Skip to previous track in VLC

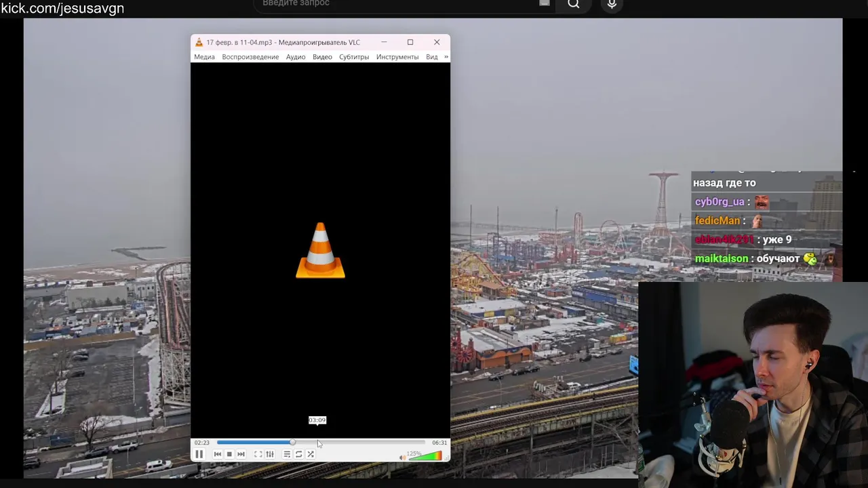pyautogui.click(x=218, y=454)
